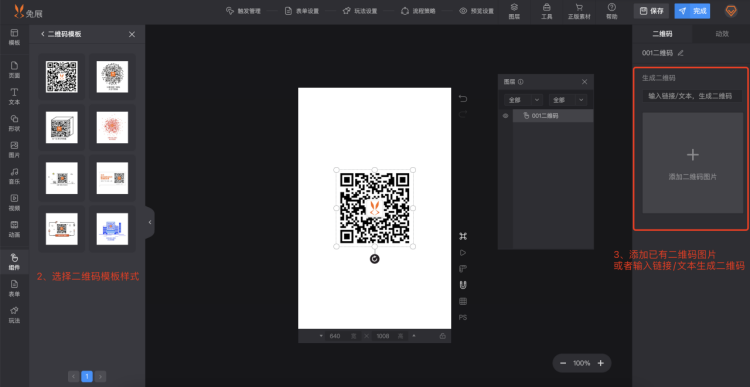Click the 完成 finish button

click(692, 11)
